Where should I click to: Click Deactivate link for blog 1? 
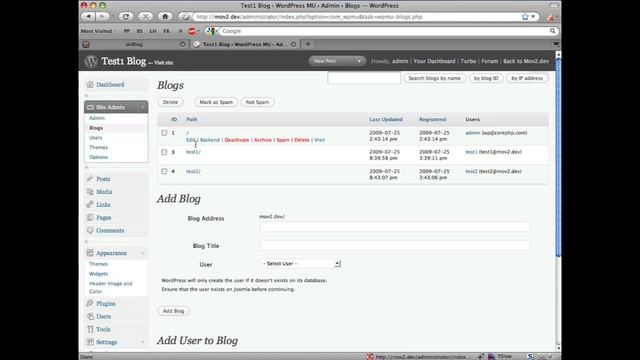pos(237,140)
